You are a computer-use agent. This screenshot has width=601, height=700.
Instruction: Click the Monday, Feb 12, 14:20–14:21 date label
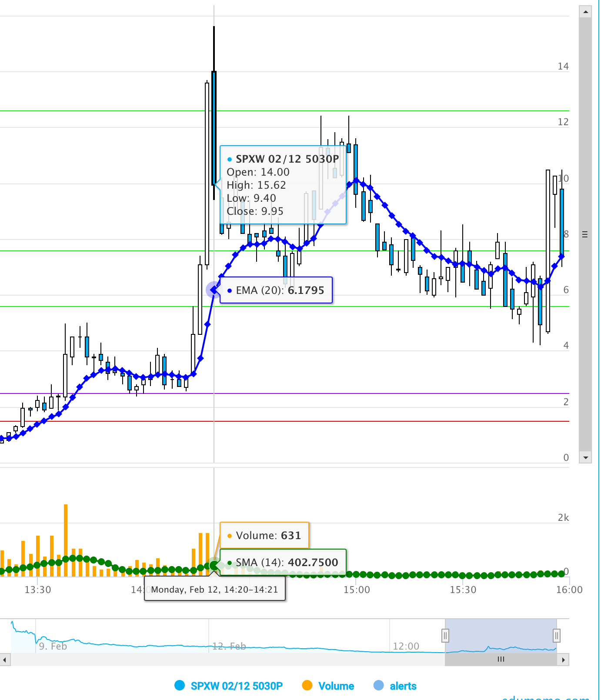[x=214, y=589]
